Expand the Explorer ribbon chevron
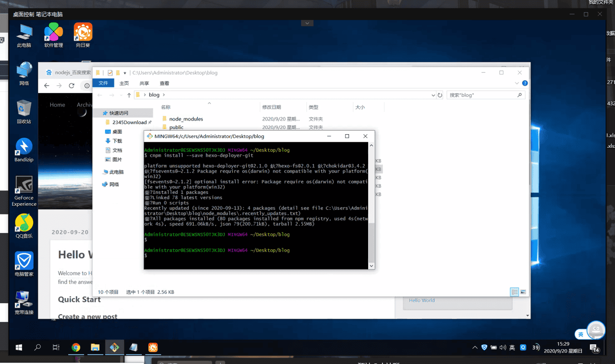Screen dimensions: 615x364 click(x=517, y=83)
